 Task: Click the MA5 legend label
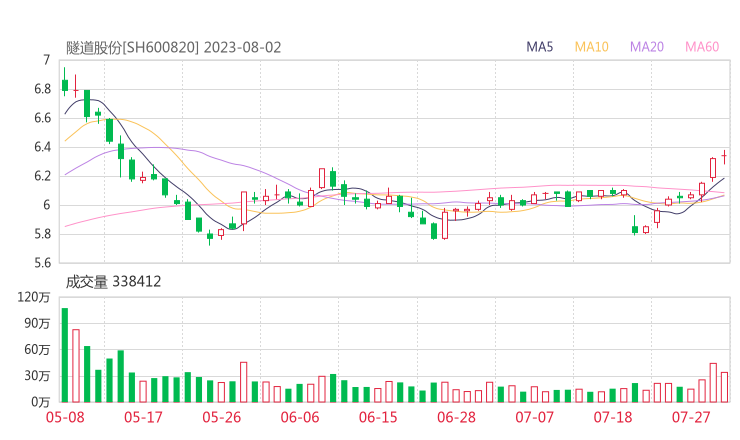pyautogui.click(x=539, y=47)
